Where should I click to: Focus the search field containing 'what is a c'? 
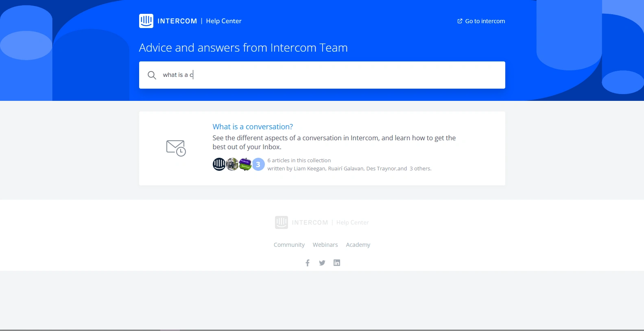(322, 75)
